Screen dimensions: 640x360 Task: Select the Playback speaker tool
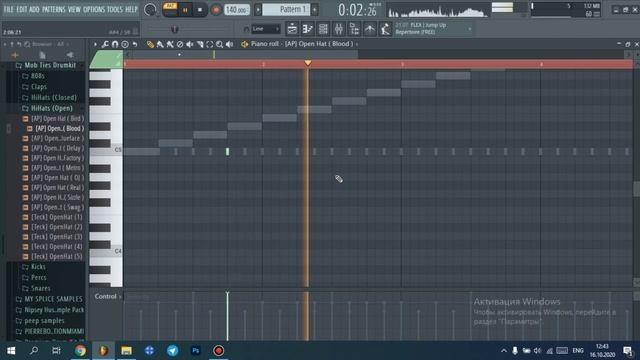(229, 44)
